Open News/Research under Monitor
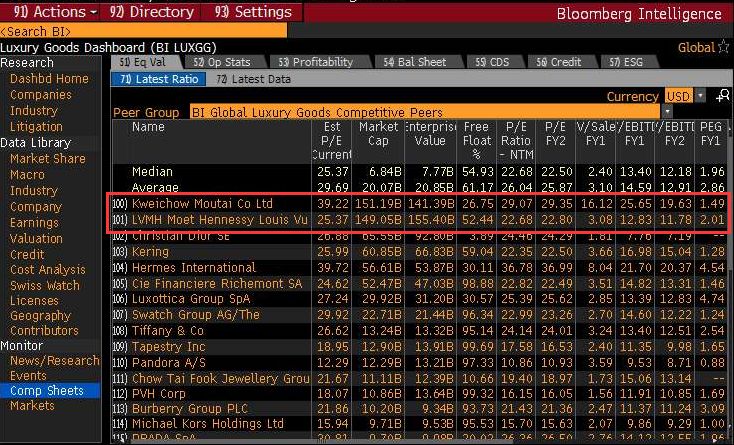 tap(54, 360)
